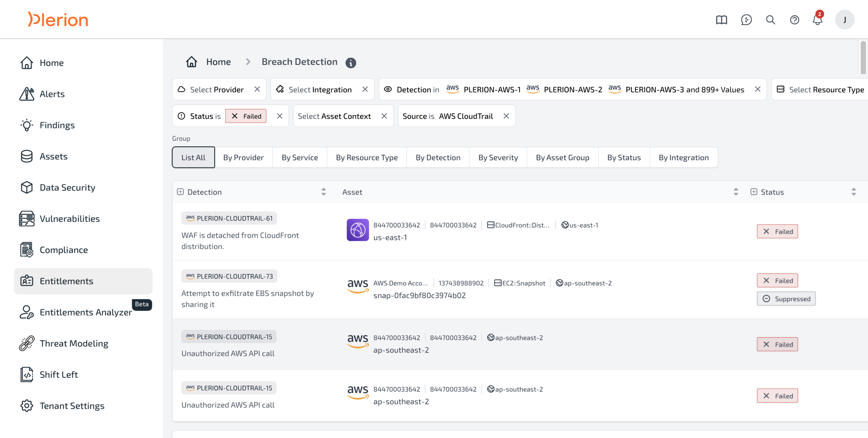The width and height of the screenshot is (868, 438).
Task: Open the chat support icon
Action: (x=746, y=20)
